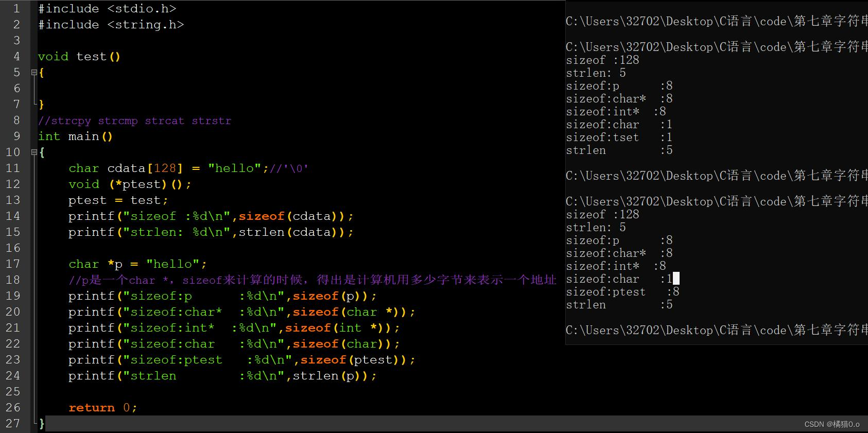Click the closing brace on line 27
Image resolution: width=868 pixels, height=433 pixels.
[x=42, y=424]
